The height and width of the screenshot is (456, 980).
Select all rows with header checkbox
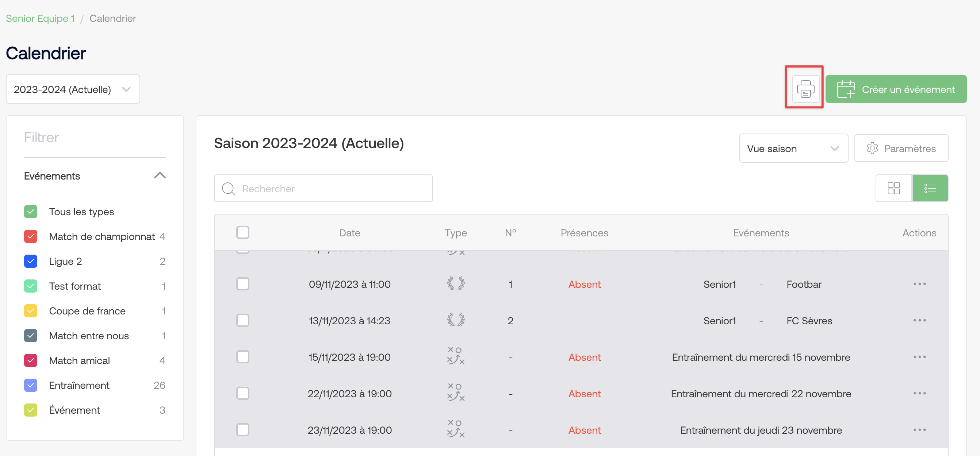[x=242, y=232]
